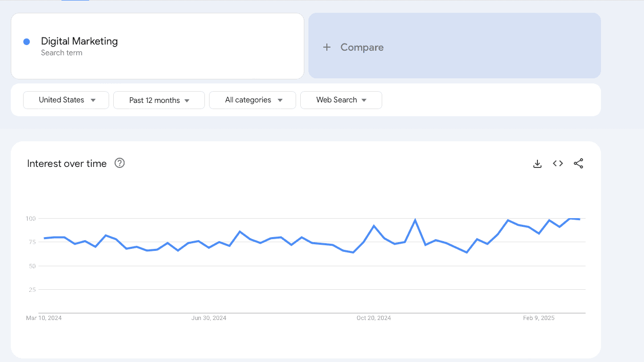
Task: Edit the Digital Marketing search term
Action: [79, 41]
